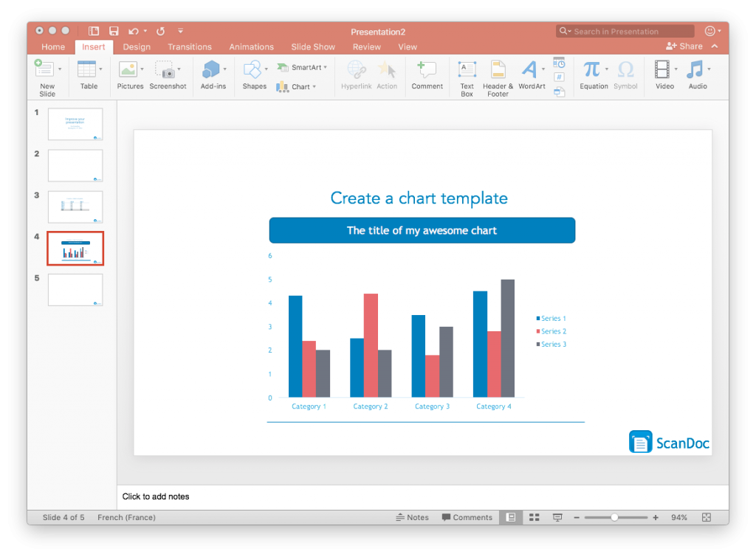Open the Slide Show tab
The height and width of the screenshot is (557, 756).
tap(312, 46)
